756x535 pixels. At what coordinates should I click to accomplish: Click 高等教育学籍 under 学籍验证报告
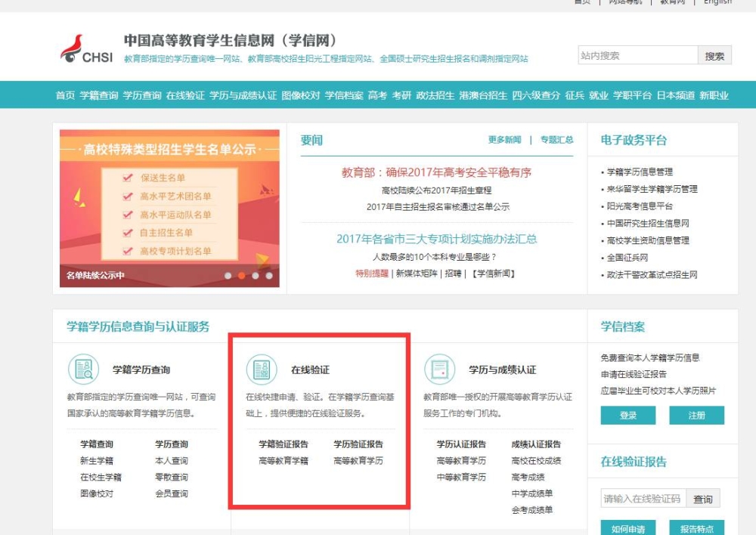click(x=283, y=461)
